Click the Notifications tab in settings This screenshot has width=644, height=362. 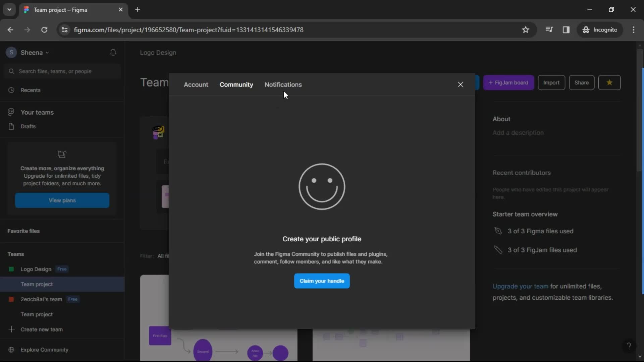(283, 84)
